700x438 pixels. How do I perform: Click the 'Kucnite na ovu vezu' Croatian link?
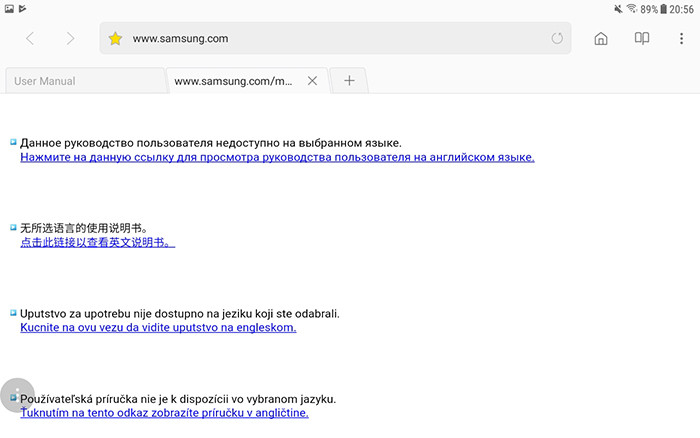point(158,327)
